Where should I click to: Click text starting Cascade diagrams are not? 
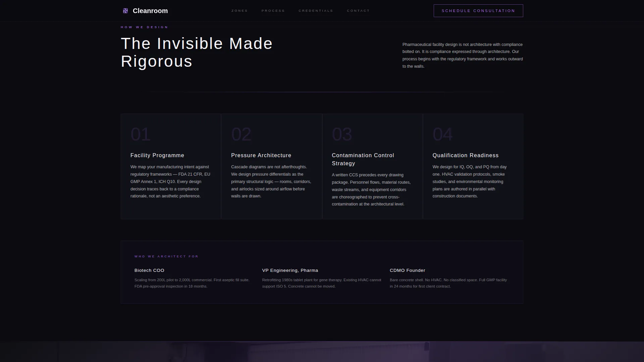pyautogui.click(x=271, y=181)
